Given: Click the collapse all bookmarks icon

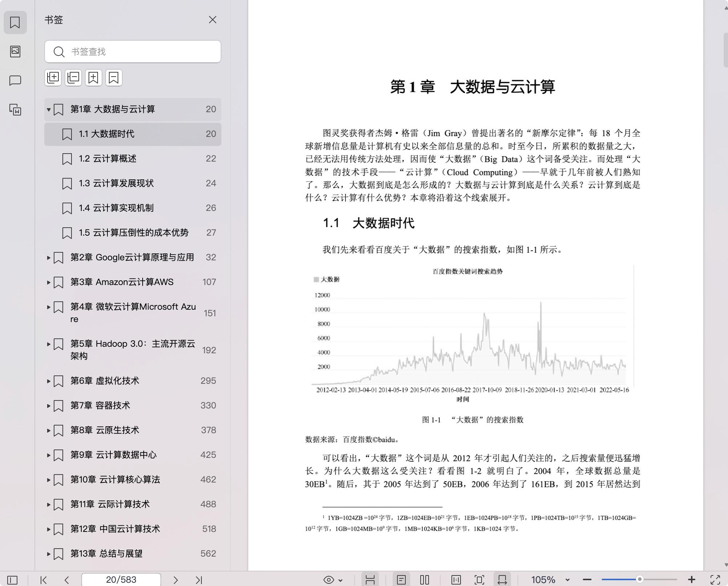Looking at the screenshot, I should pyautogui.click(x=73, y=78).
